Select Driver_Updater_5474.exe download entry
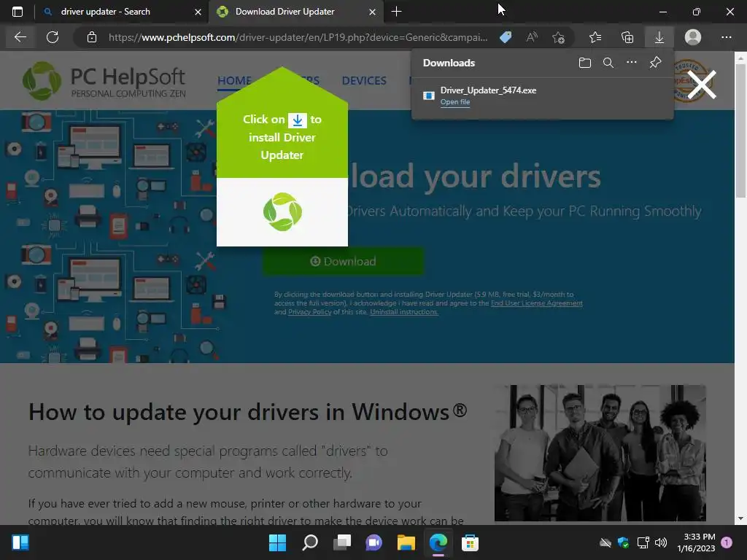 pos(543,96)
